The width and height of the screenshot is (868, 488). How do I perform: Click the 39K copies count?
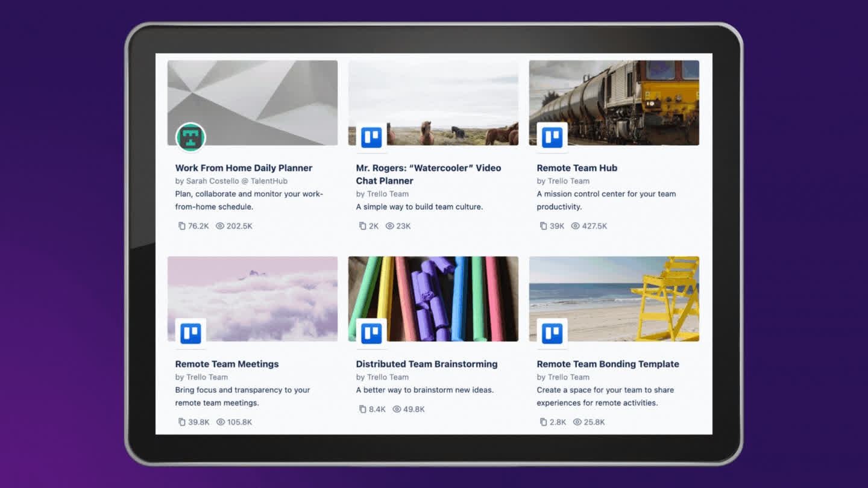(x=557, y=226)
